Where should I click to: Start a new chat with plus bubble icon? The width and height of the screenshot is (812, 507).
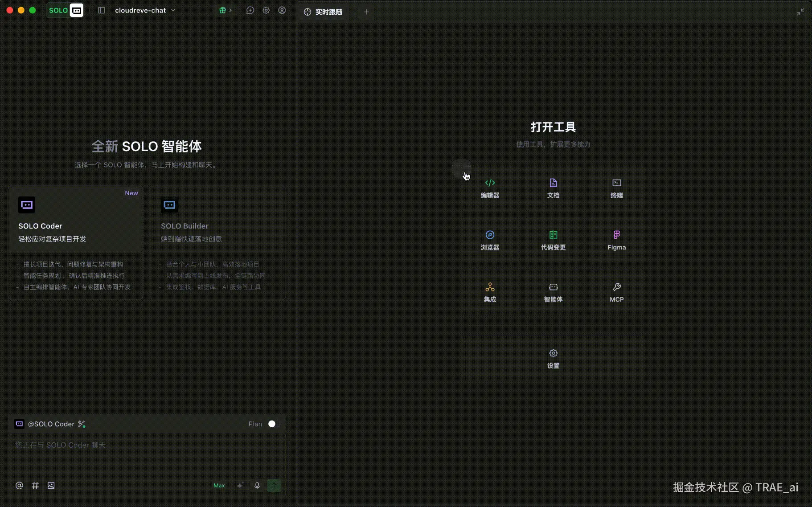[x=250, y=10]
